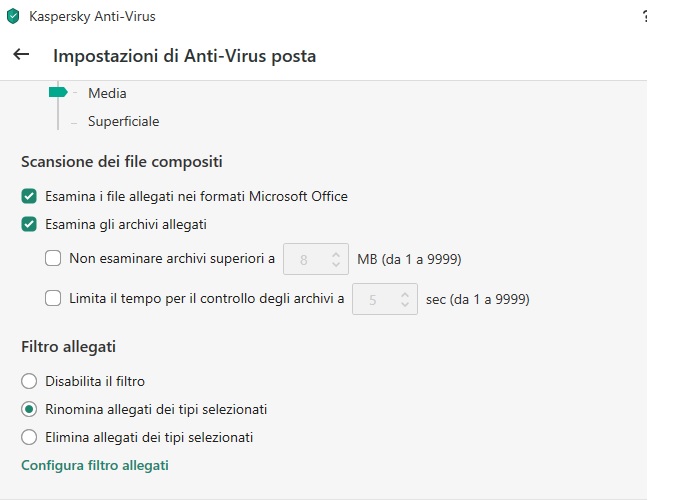Enable Limita il tempo per il controllo

[53, 298]
